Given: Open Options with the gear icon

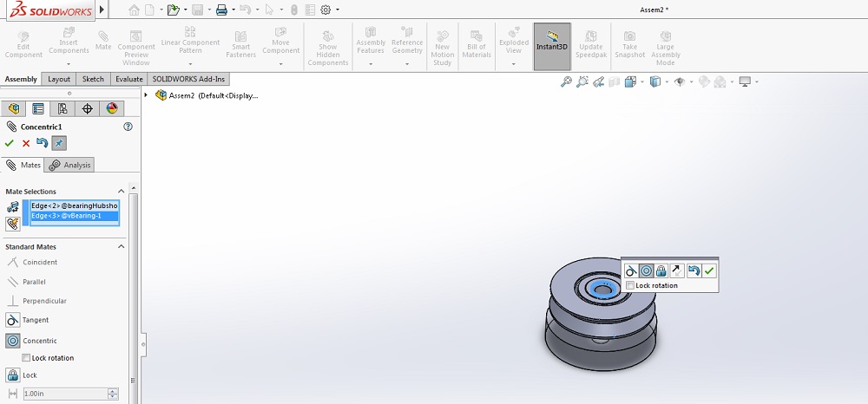Looking at the screenshot, I should [325, 10].
